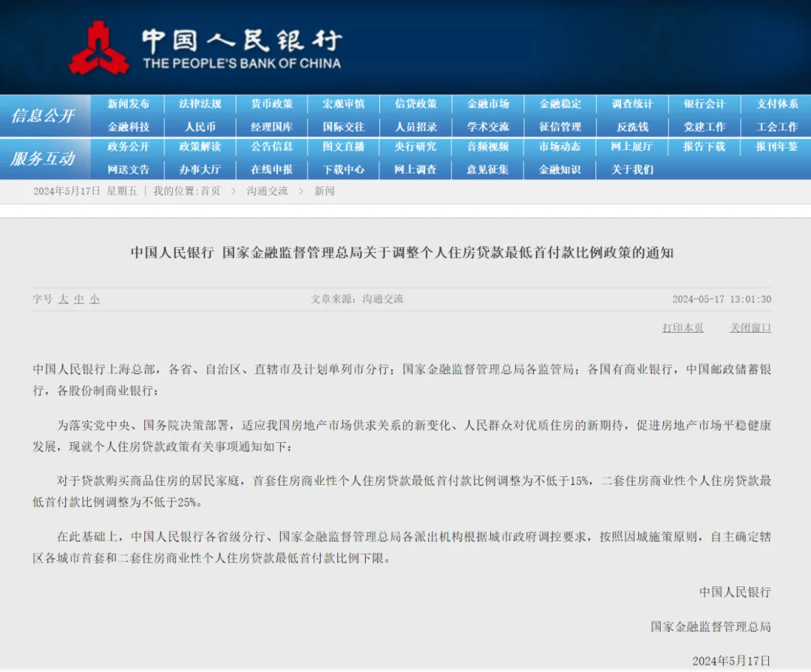
Task: Open 在线申报 navigation item
Action: (272, 170)
